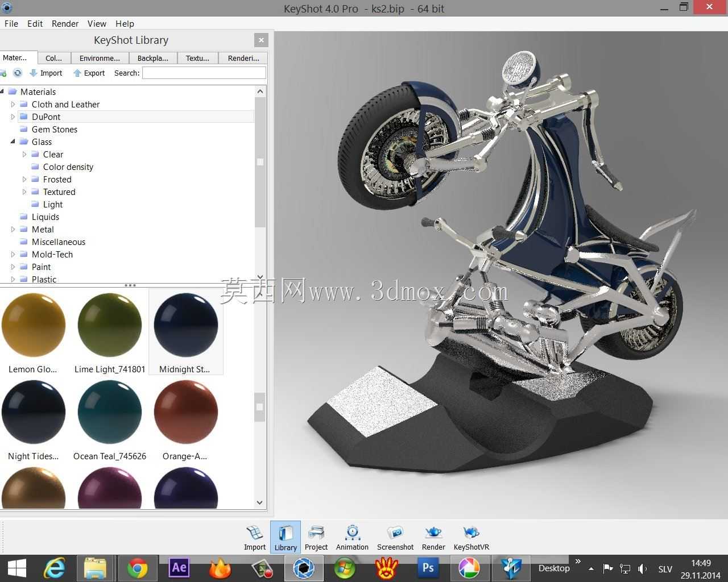Open Photoshop from the taskbar
Viewport: 728px width, 582px height.
pos(428,568)
